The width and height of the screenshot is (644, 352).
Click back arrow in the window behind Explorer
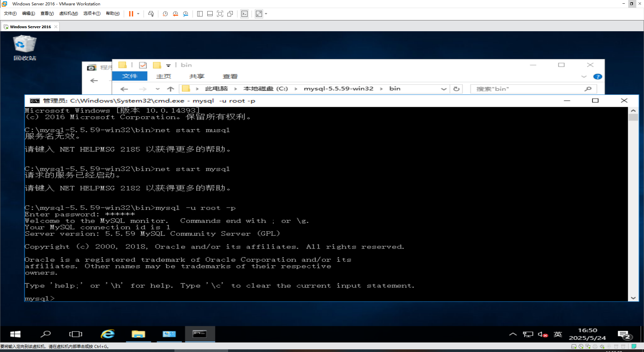pos(94,81)
